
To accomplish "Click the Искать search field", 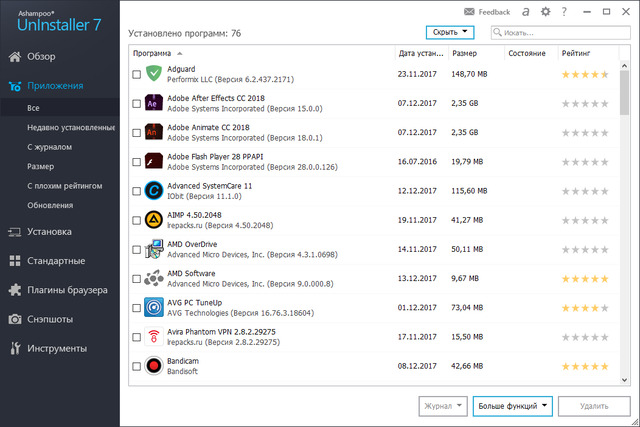I will tap(566, 33).
